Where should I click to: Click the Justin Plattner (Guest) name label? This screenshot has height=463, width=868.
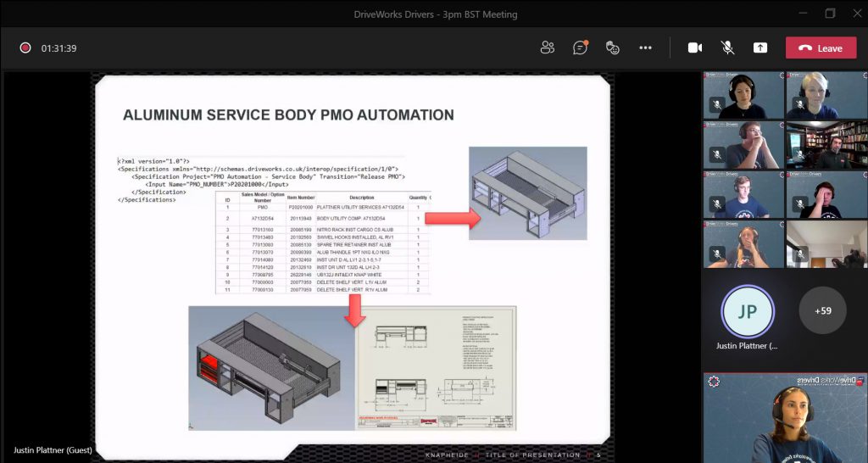coord(53,449)
